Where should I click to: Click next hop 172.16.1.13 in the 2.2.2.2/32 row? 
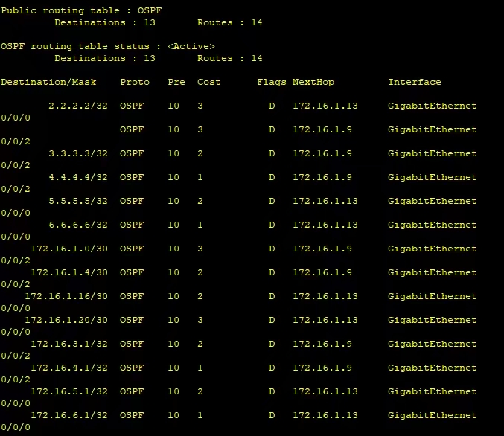click(325, 106)
